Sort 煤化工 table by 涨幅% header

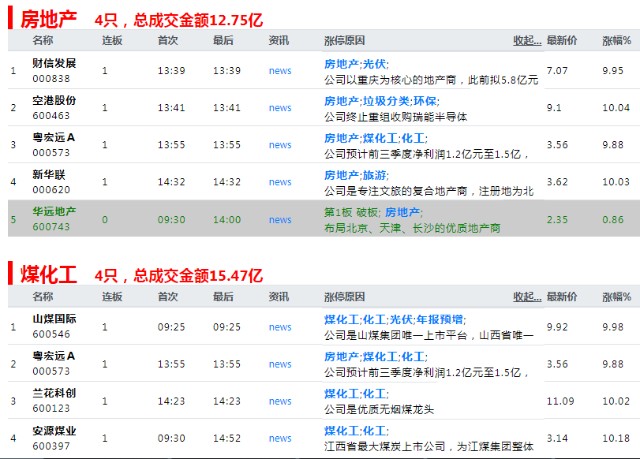(617, 297)
